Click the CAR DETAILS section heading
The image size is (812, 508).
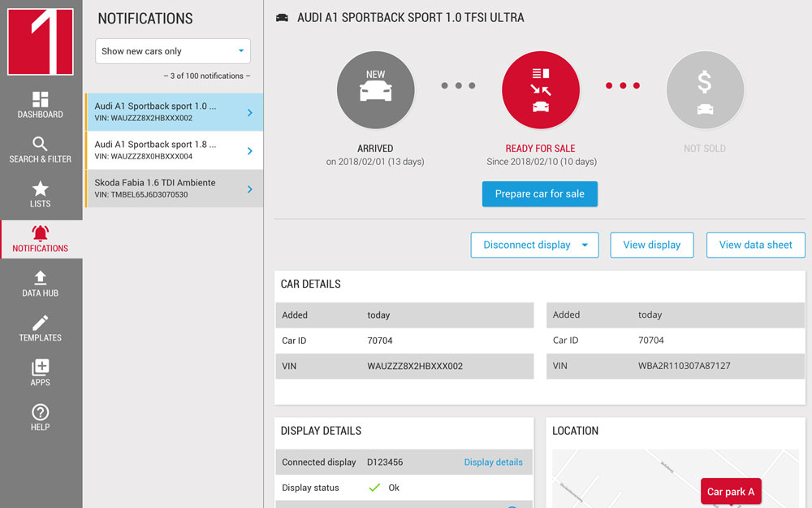[x=311, y=284]
